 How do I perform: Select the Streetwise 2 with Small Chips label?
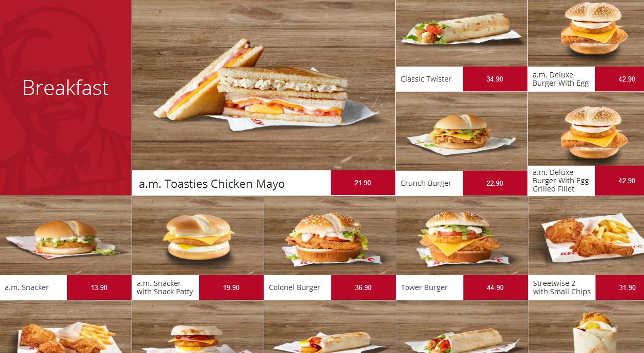(x=561, y=287)
